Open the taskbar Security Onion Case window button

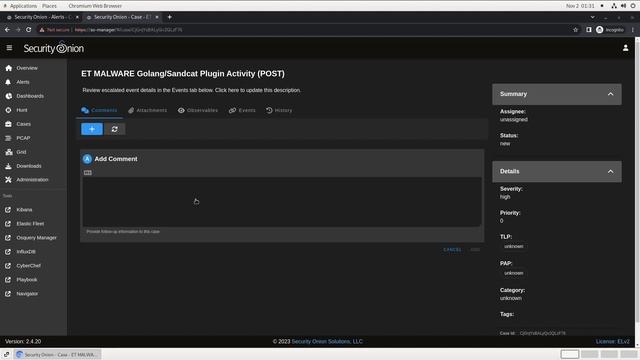57,355
